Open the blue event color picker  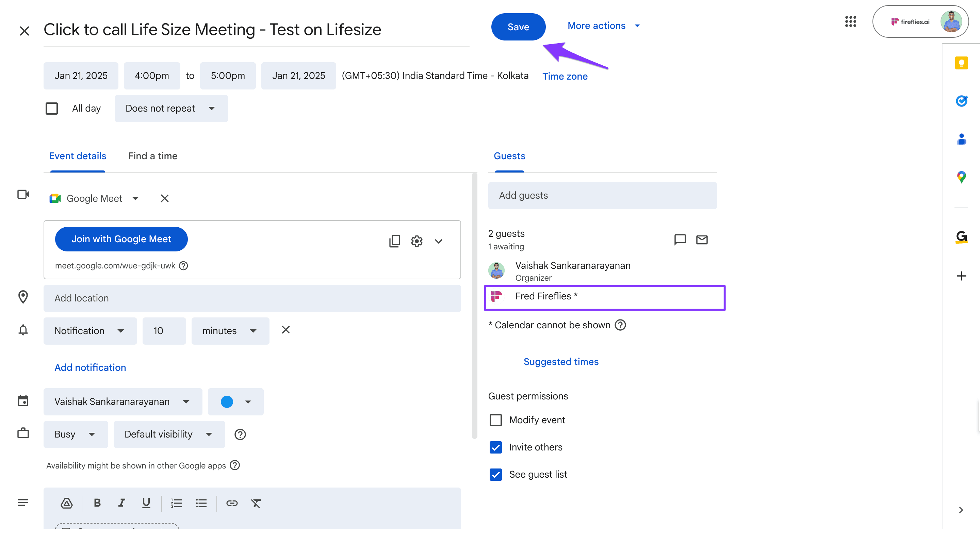(x=235, y=401)
